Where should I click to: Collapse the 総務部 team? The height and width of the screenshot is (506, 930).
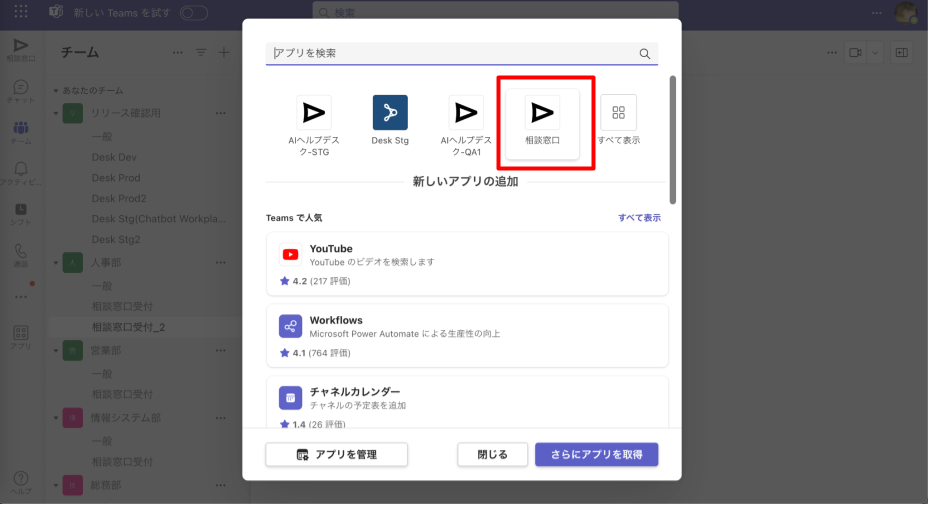[x=56, y=485]
